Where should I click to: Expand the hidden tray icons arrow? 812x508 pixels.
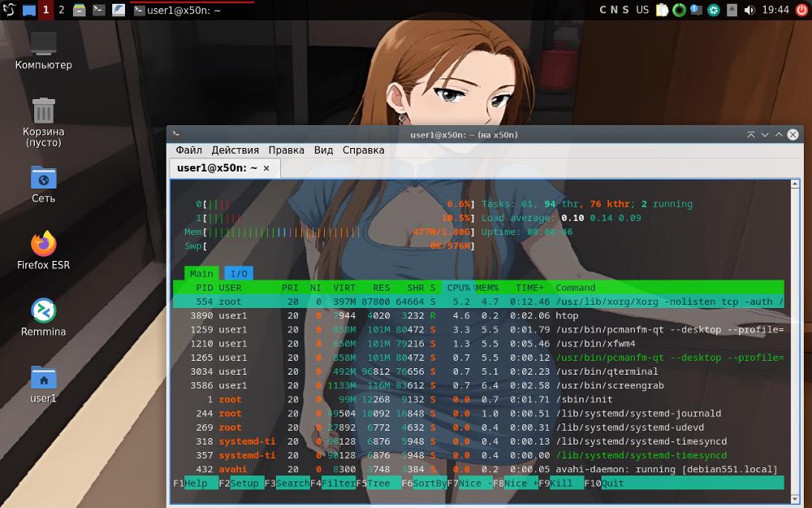coord(732,10)
